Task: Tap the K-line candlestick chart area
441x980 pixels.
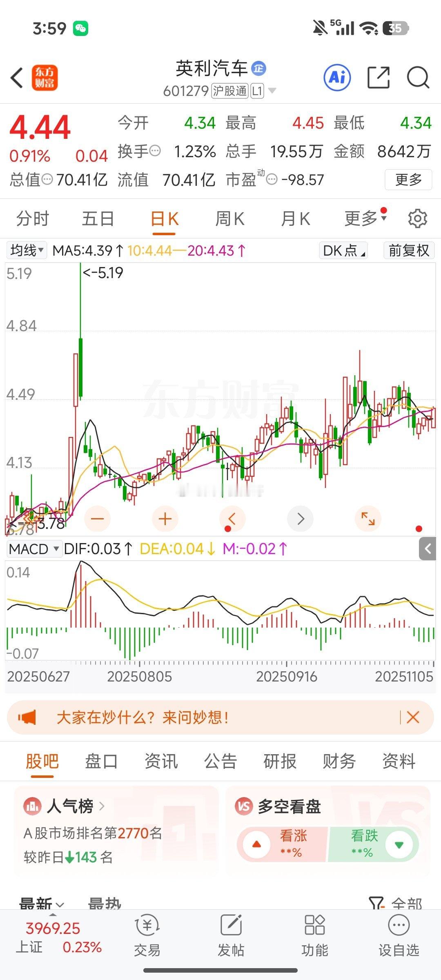Action: [220, 399]
